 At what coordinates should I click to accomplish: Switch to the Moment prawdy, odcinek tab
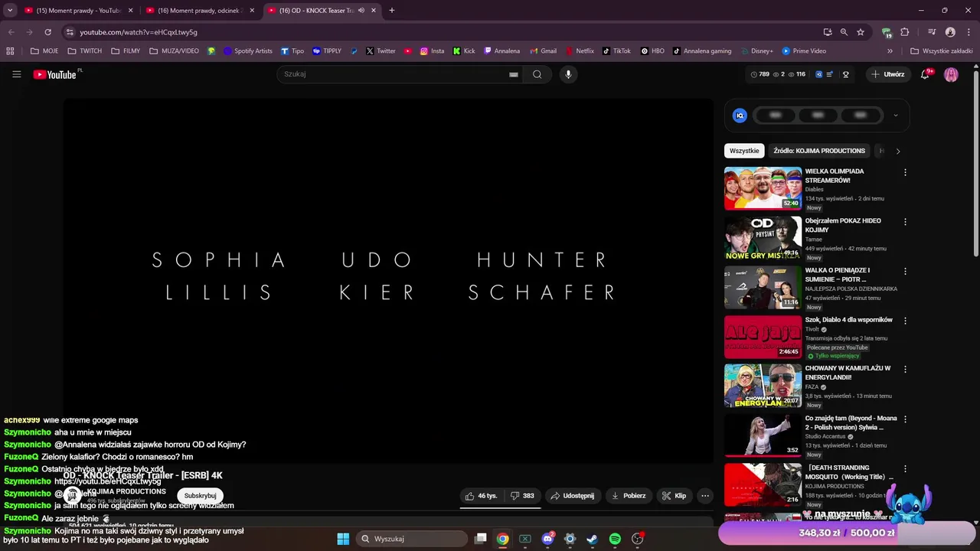tap(199, 11)
